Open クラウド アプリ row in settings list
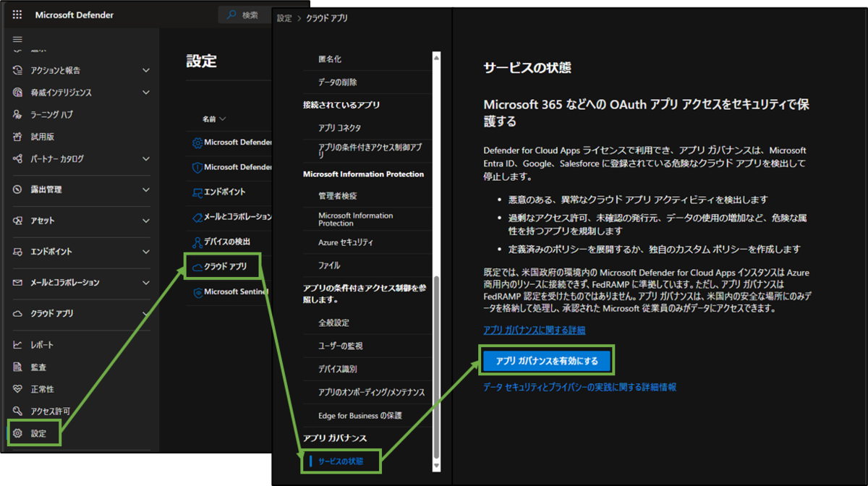This screenshot has height=486, width=868. 226,267
